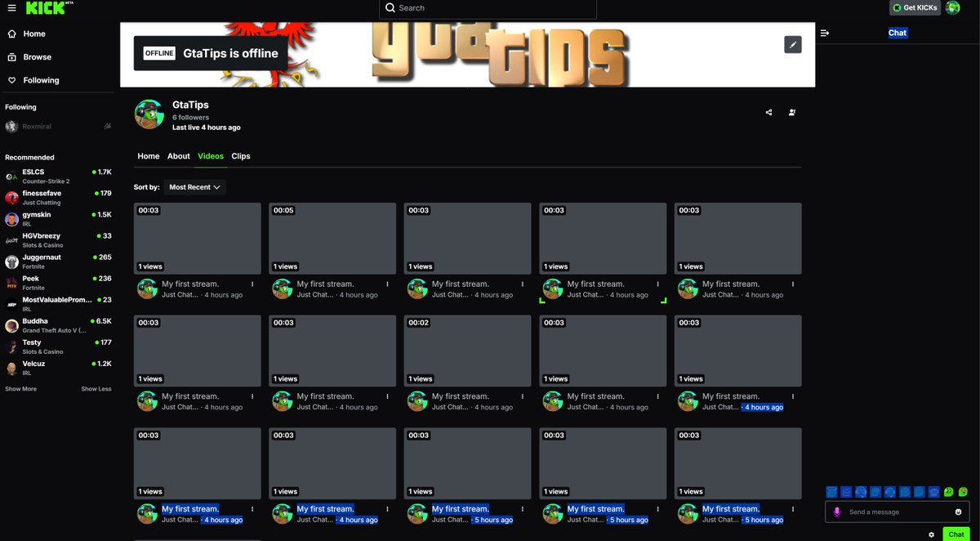Viewport: 980px width, 541px height.
Task: Open the 00:05 duration video thumbnail
Action: tap(332, 238)
